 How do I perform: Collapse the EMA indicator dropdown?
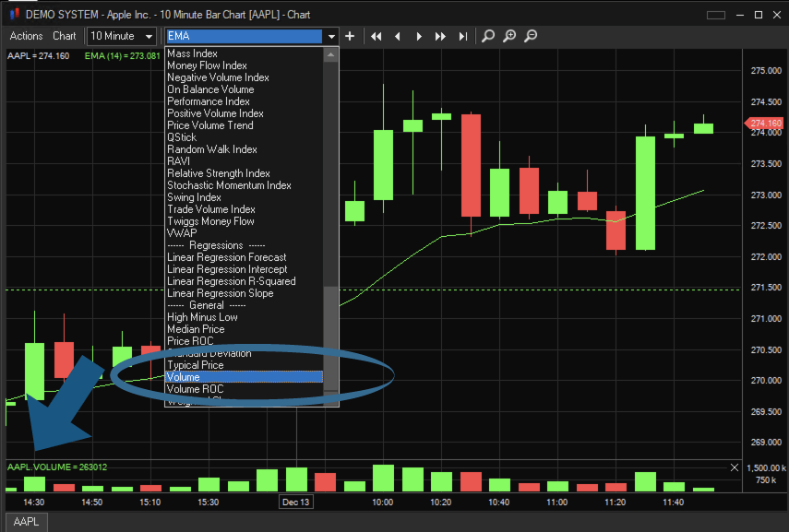[330, 36]
